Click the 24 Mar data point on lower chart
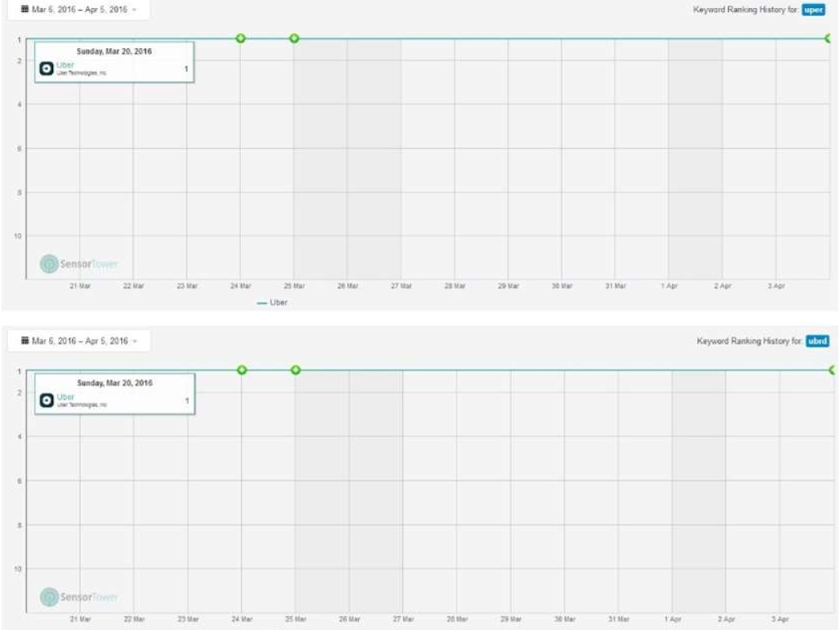The width and height of the screenshot is (840, 630). pyautogui.click(x=241, y=370)
